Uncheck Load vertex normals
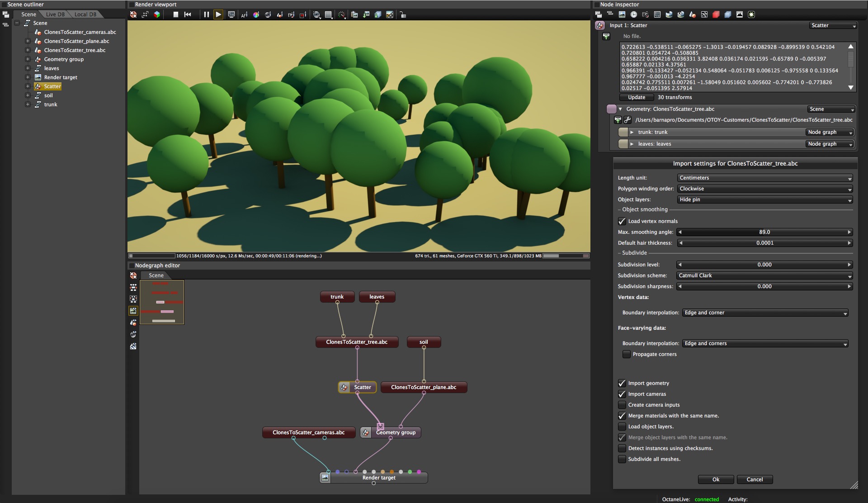 pyautogui.click(x=622, y=221)
